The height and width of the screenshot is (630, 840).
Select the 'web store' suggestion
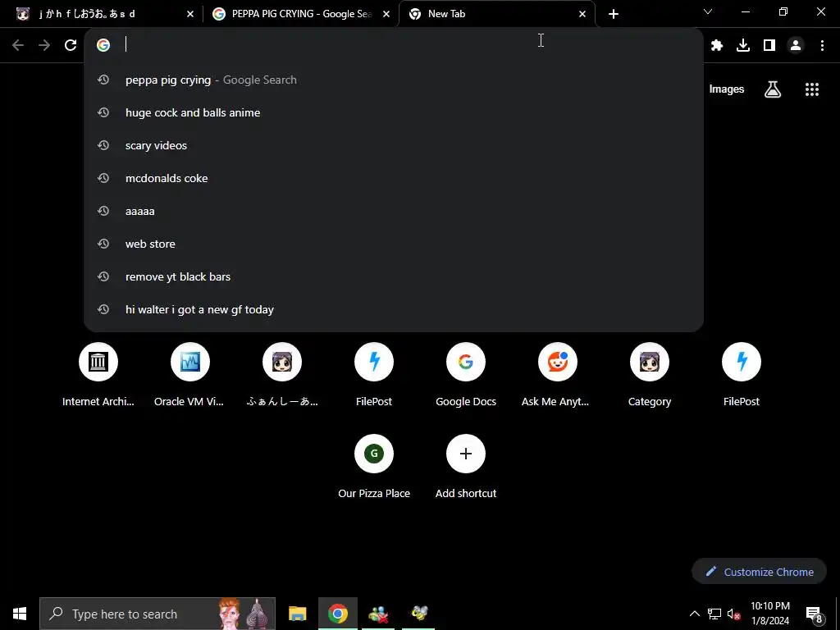394,244
